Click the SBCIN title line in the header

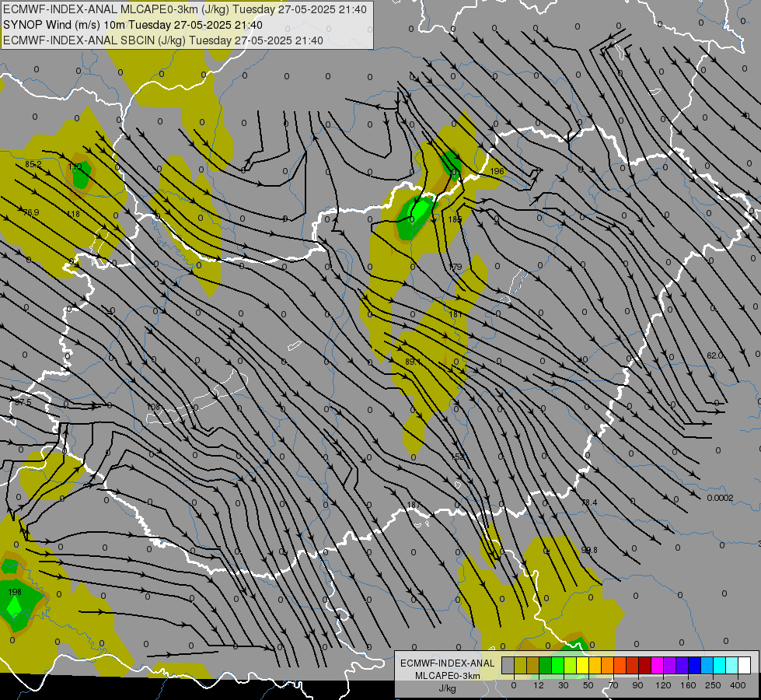pyautogui.click(x=163, y=40)
